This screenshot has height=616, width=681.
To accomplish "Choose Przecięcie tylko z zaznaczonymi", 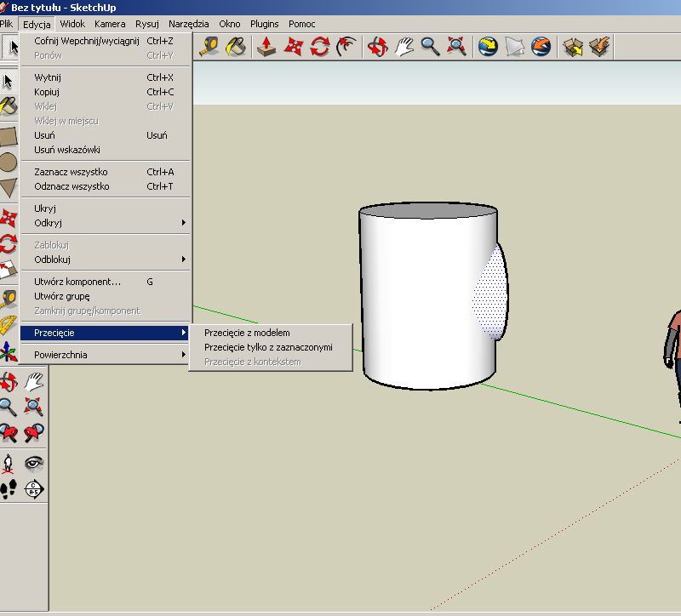I will pyautogui.click(x=268, y=347).
